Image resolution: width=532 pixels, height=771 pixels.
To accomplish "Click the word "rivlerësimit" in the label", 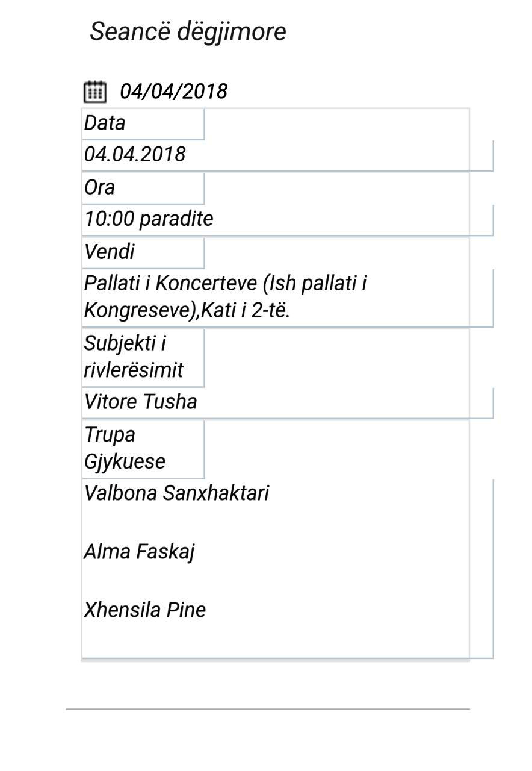I will [x=133, y=370].
